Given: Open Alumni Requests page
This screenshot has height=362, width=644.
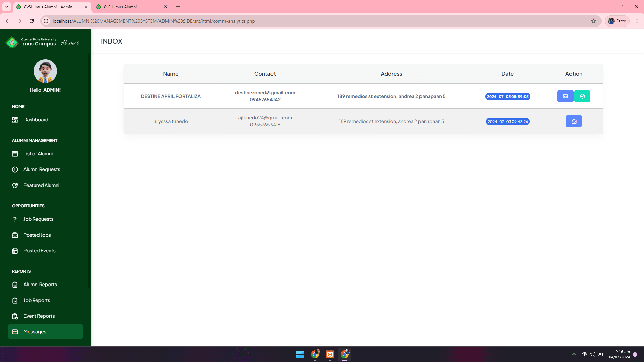Looking at the screenshot, I should click(45, 169).
